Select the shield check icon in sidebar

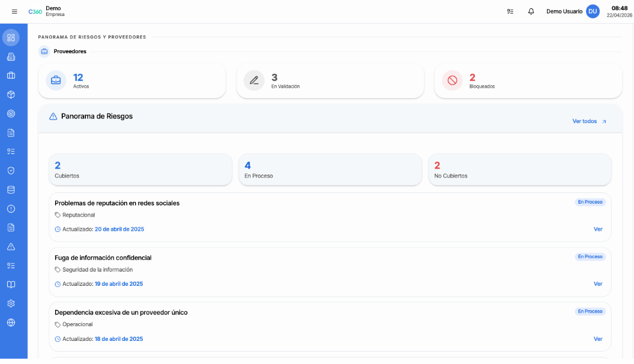(11, 170)
